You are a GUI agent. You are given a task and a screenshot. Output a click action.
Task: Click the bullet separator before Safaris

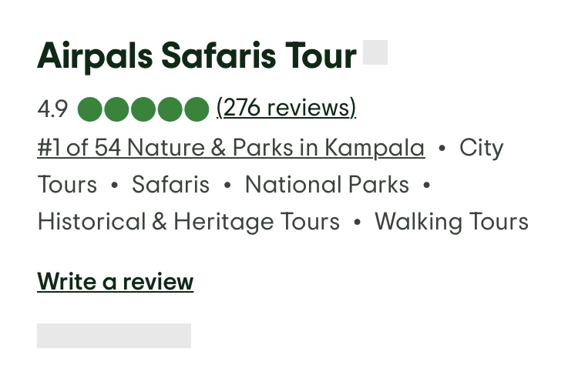tap(115, 186)
